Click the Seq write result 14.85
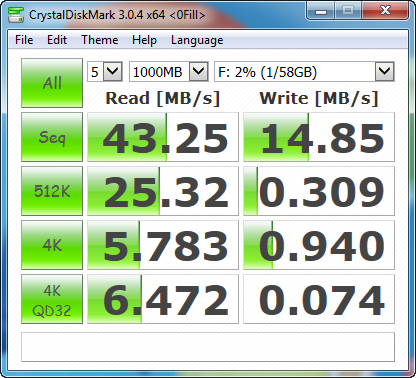 point(319,137)
